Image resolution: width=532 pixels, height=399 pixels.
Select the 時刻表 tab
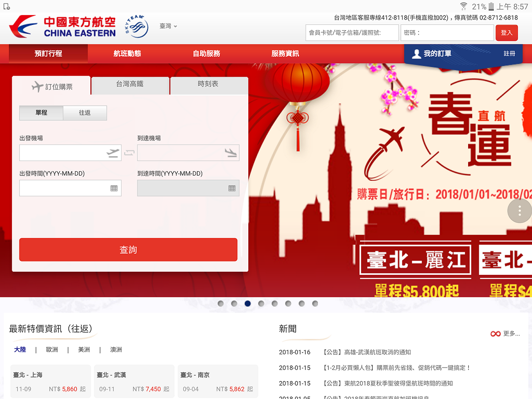click(x=209, y=86)
